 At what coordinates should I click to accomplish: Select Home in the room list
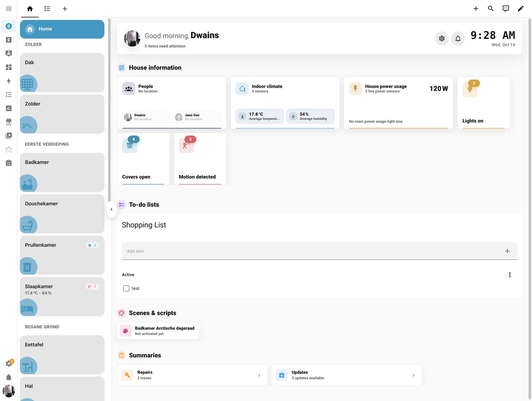point(62,29)
